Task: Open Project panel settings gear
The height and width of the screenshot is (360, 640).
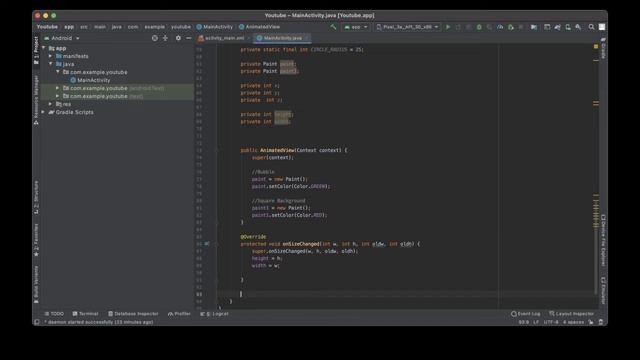Action: [178, 38]
